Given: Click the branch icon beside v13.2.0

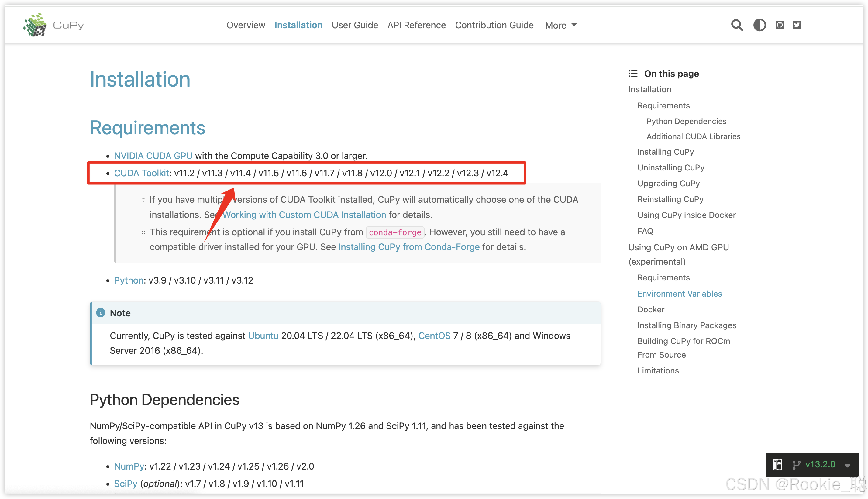Looking at the screenshot, I should 796,465.
